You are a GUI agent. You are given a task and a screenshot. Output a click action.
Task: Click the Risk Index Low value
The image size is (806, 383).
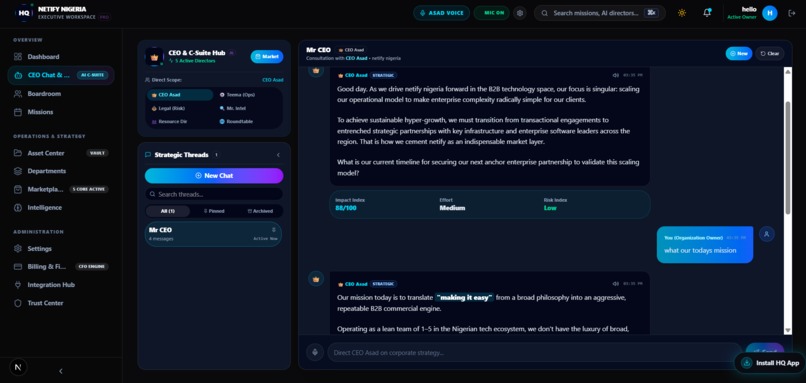pyautogui.click(x=550, y=208)
